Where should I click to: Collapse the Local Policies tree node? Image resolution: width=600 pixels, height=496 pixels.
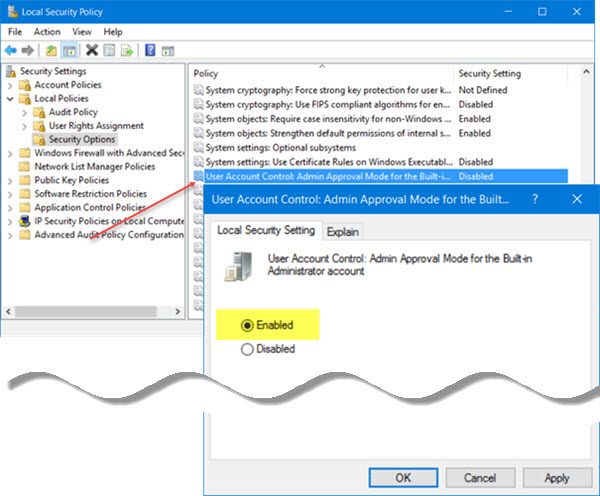10,99
